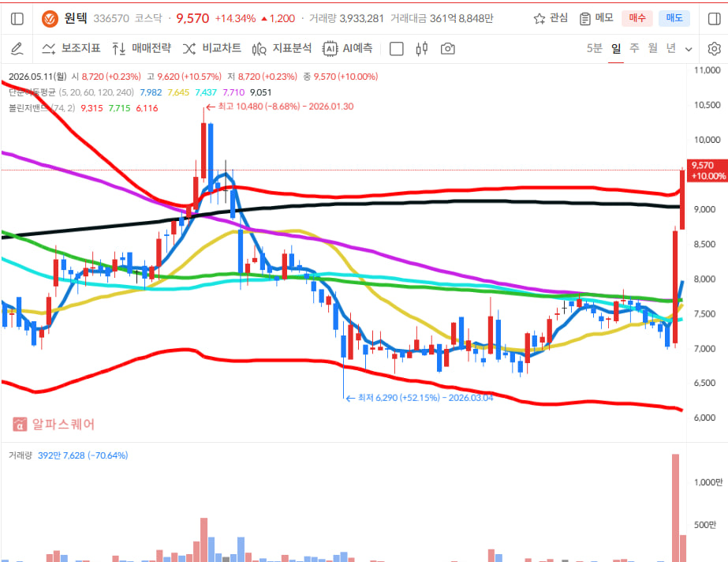Toggle the right sidebar panel icon

click(714, 19)
